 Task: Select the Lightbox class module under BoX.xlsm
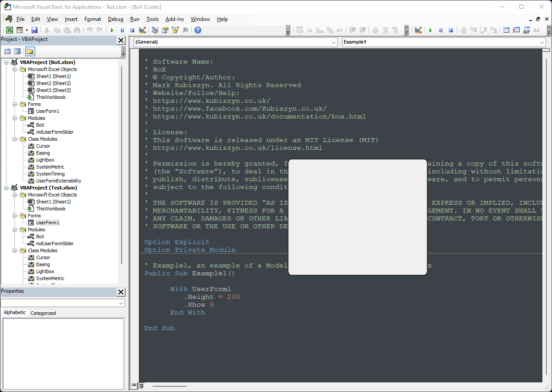45,160
